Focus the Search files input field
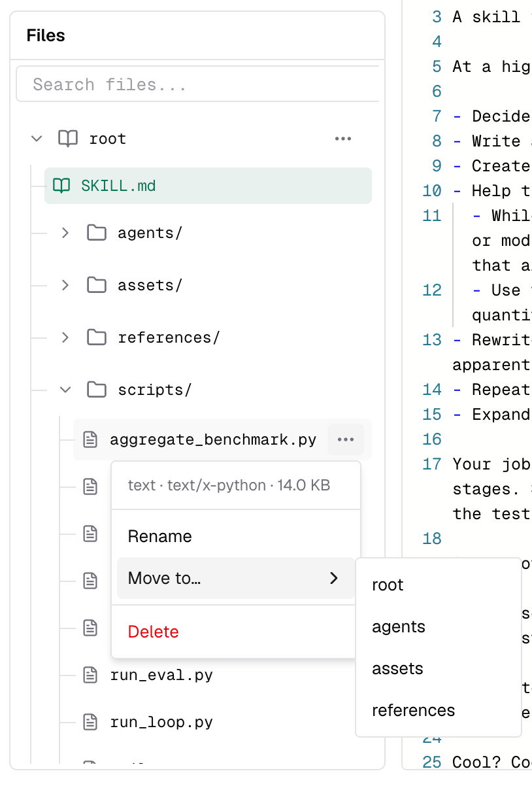 (x=198, y=84)
